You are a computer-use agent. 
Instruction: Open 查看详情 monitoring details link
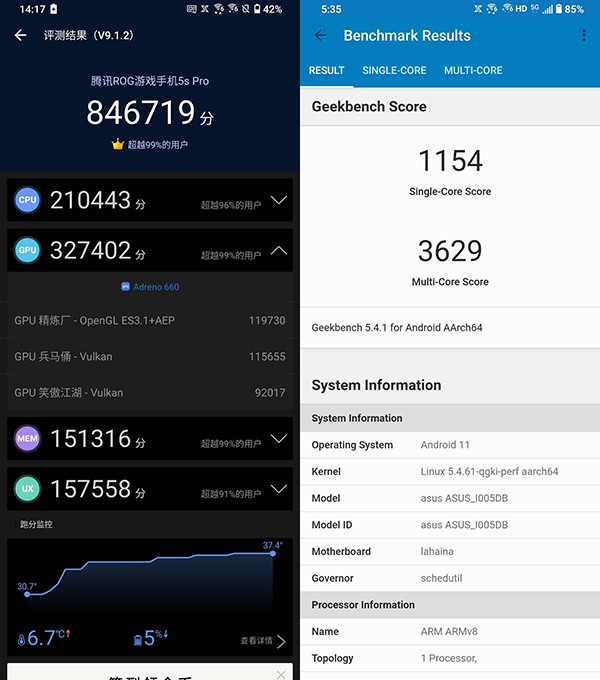pos(262,641)
